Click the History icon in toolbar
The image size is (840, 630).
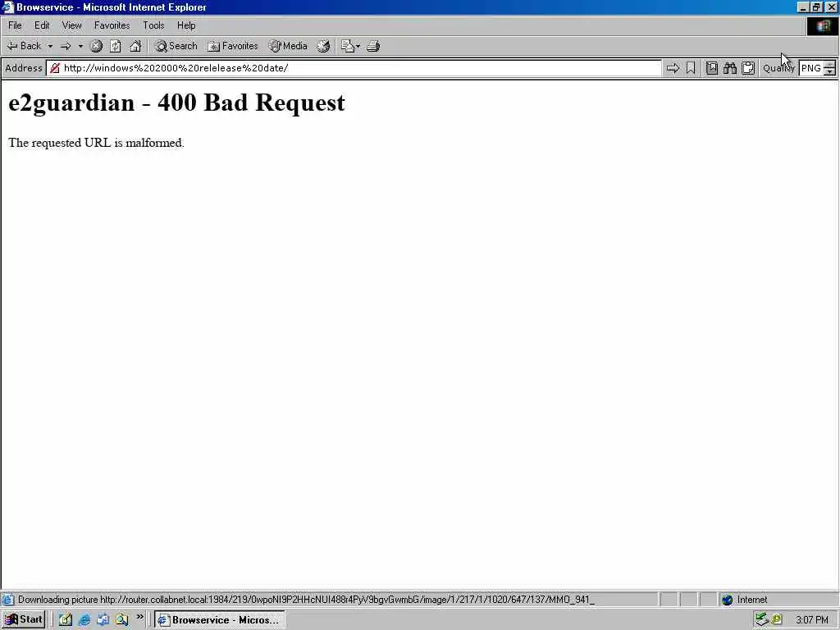[323, 46]
